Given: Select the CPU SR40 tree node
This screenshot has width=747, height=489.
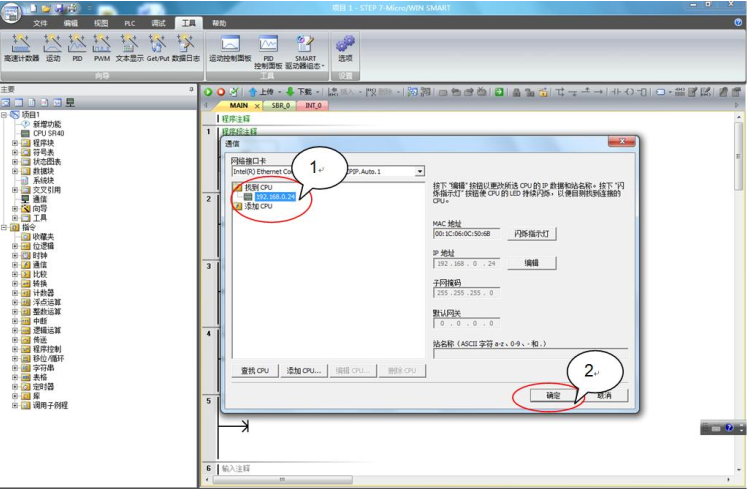Looking at the screenshot, I should click(x=48, y=133).
